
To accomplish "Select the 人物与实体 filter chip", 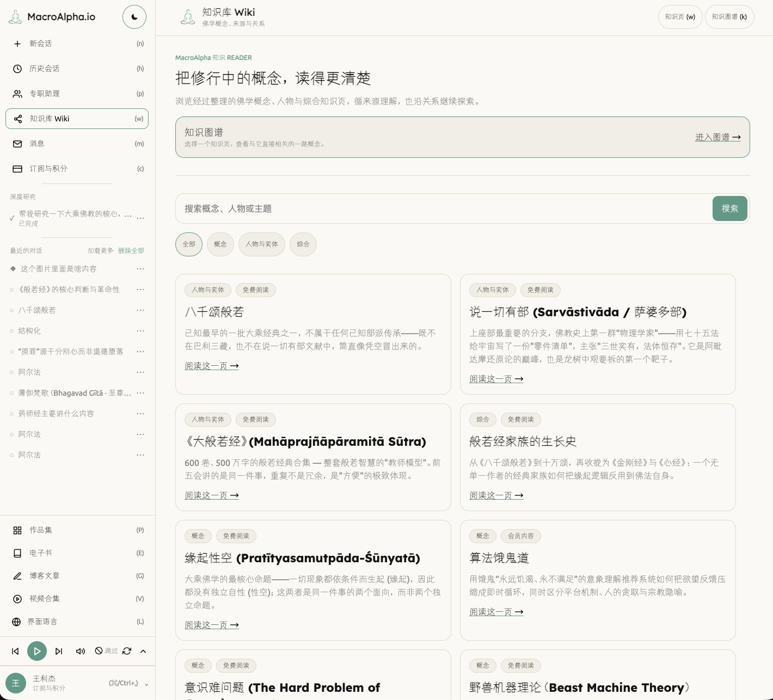I will (x=262, y=244).
